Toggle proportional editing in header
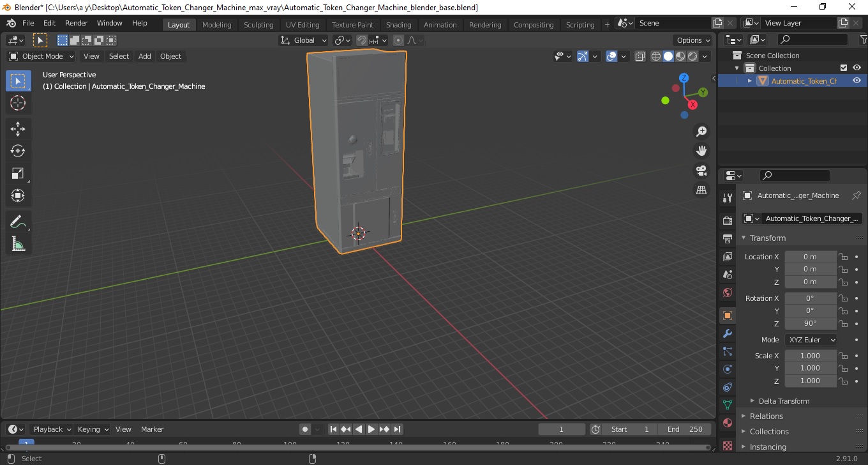 point(398,40)
